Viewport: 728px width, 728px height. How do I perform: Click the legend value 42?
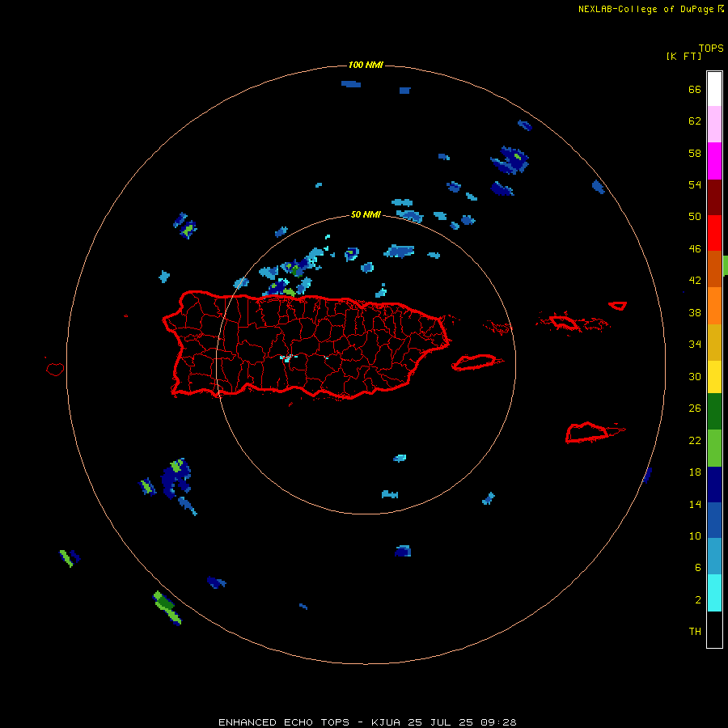695,281
